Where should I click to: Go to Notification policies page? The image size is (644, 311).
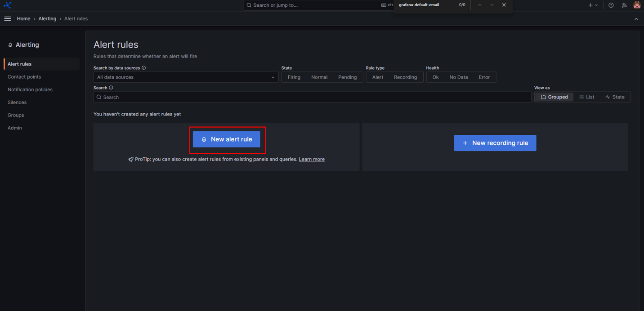(30, 89)
